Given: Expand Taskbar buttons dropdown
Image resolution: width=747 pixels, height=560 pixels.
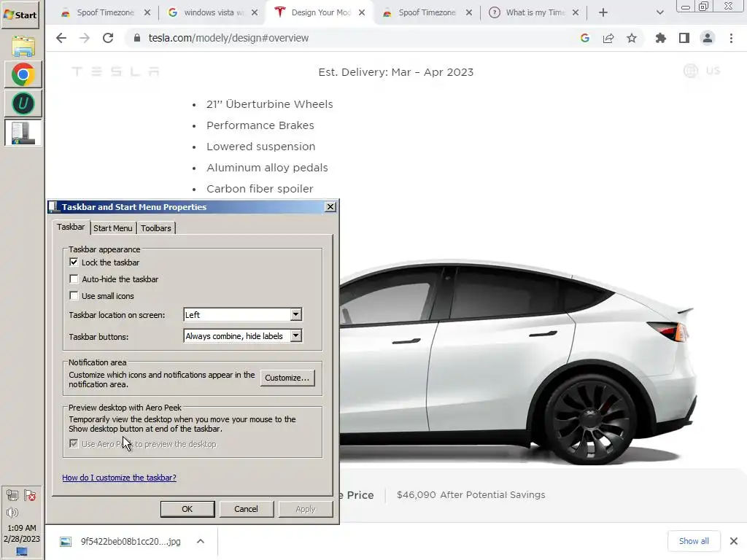Looking at the screenshot, I should click(x=296, y=335).
